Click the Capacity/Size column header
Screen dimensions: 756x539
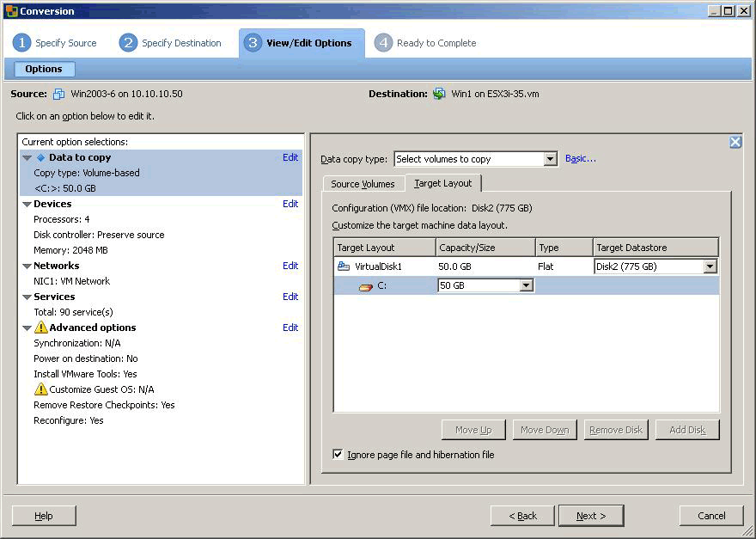click(485, 248)
